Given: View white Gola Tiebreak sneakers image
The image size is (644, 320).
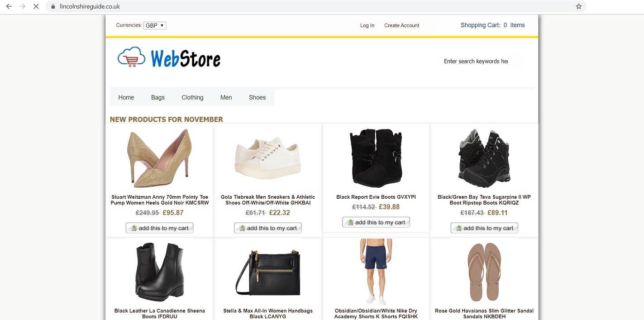Looking at the screenshot, I should coord(268,158).
